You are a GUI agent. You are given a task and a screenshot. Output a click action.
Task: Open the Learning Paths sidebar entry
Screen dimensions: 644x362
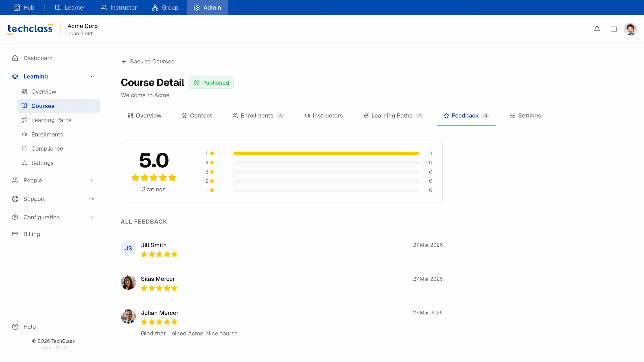tap(51, 120)
